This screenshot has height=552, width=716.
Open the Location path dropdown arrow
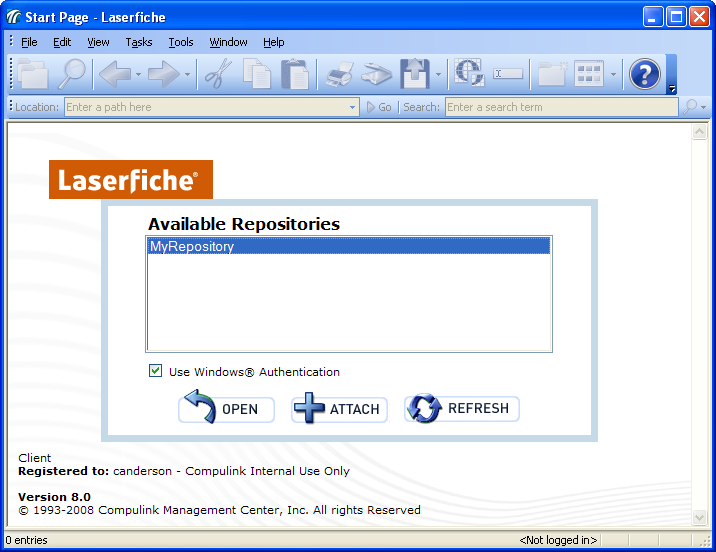tap(352, 107)
